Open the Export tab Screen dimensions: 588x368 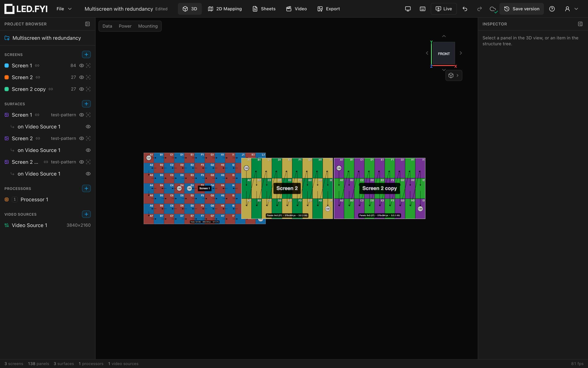pos(329,9)
